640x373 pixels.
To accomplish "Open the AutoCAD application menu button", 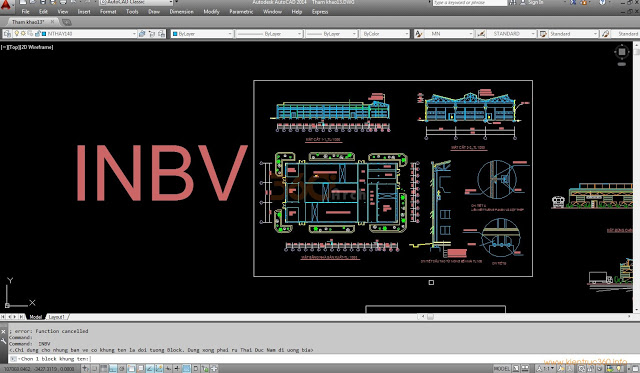I will (6, 5).
